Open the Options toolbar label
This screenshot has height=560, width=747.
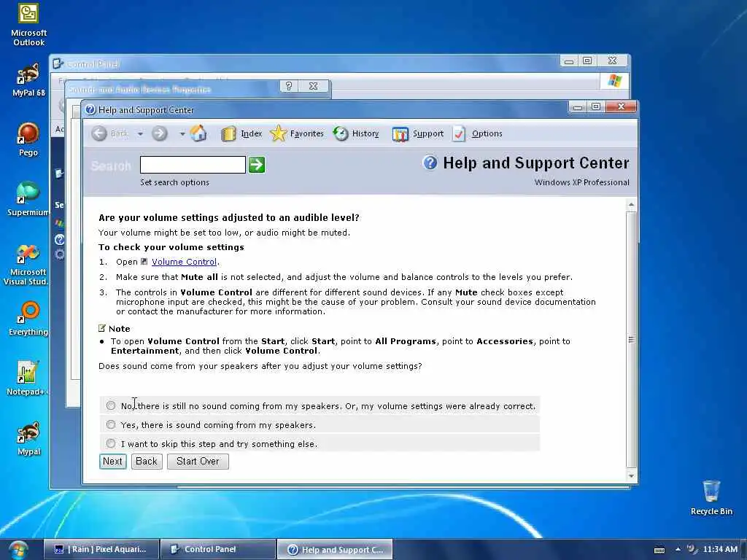pyautogui.click(x=487, y=134)
